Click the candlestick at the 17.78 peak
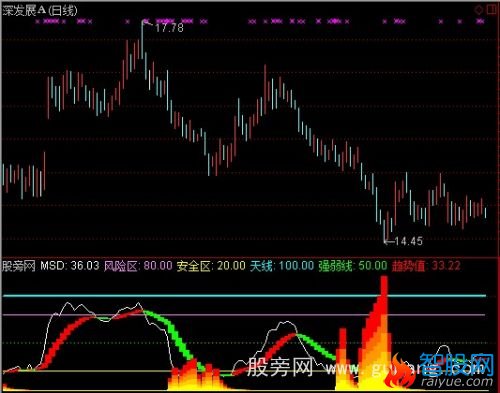 (142, 40)
